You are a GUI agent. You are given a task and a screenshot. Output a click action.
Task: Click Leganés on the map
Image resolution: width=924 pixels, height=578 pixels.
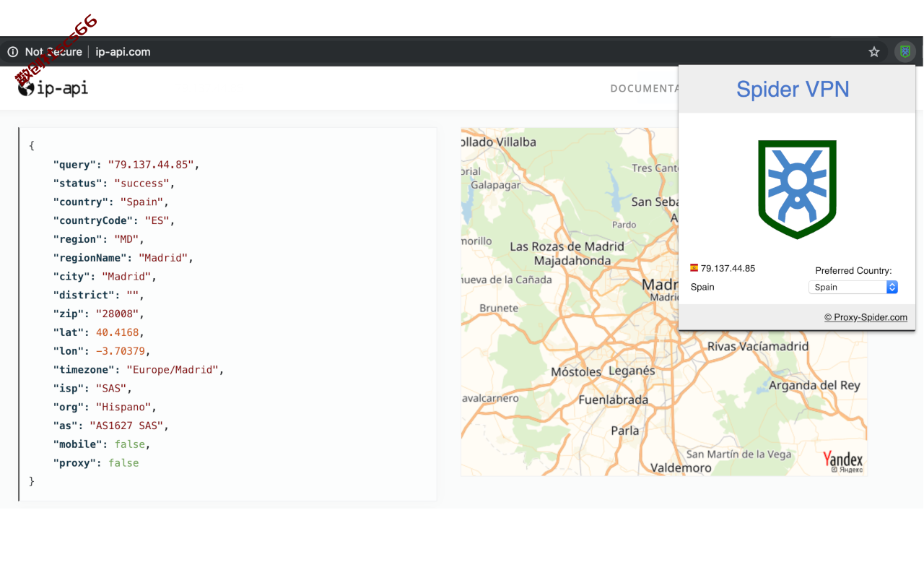(632, 371)
